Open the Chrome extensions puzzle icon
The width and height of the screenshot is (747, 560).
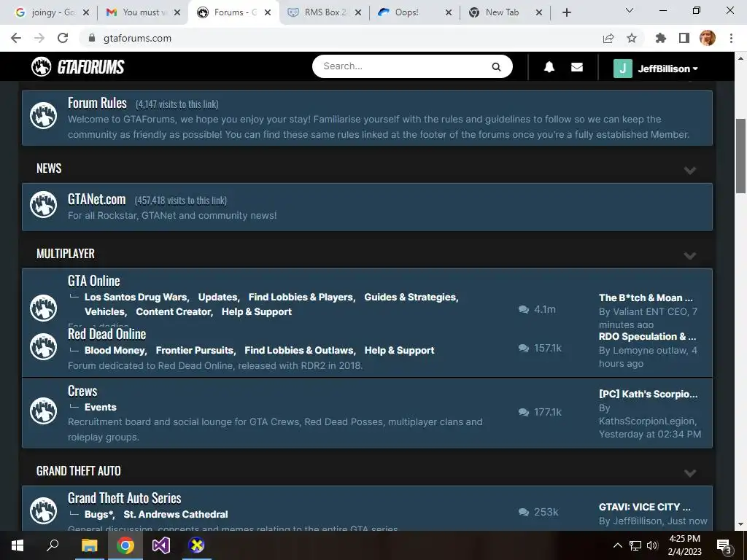pyautogui.click(x=661, y=38)
